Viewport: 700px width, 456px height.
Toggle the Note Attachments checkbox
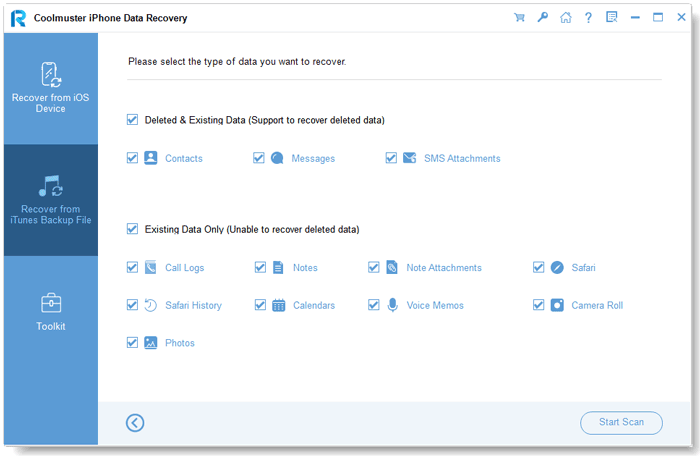coord(374,268)
